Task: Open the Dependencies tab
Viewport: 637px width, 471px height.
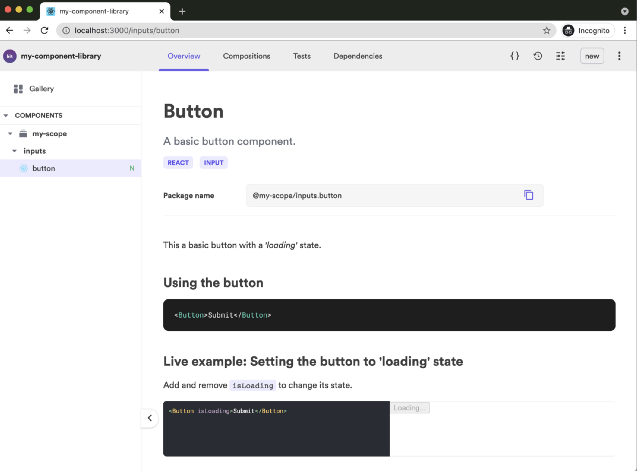Action: (358, 56)
